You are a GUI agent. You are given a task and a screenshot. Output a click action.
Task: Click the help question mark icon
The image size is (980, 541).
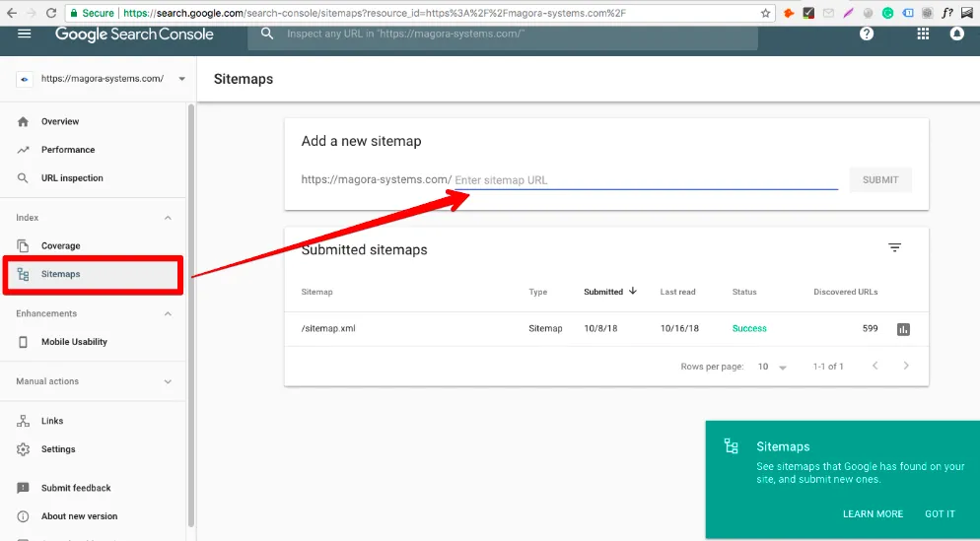pyautogui.click(x=867, y=34)
